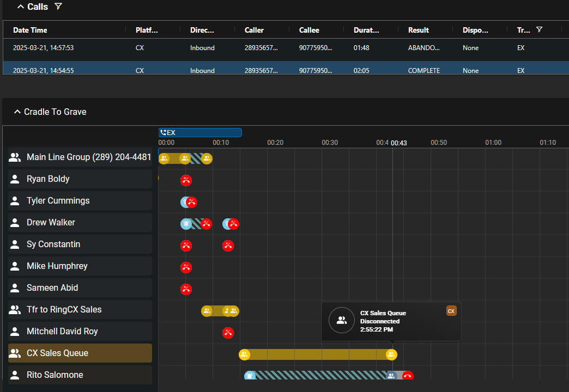569x392 pixels.
Task: Select the Mitchell David Roy row
Action: pyautogui.click(x=80, y=331)
